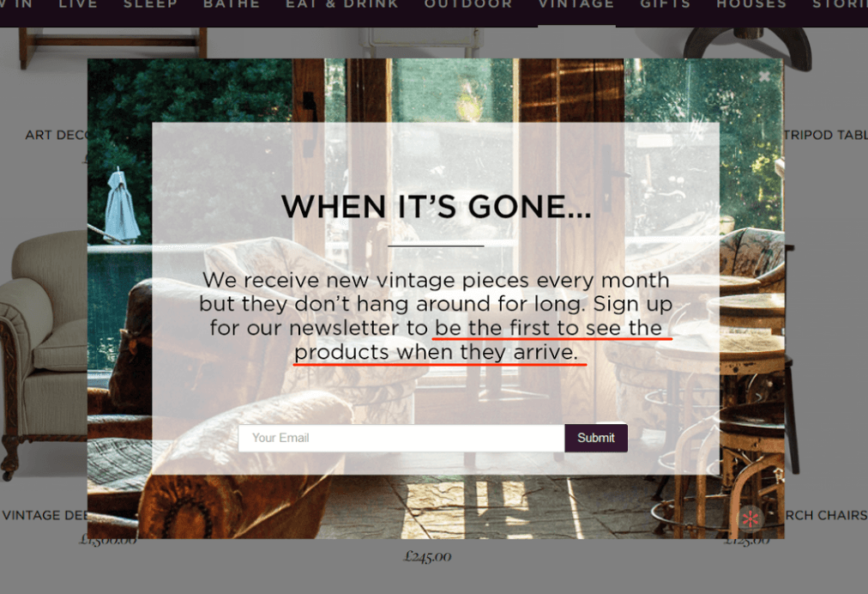Image resolution: width=868 pixels, height=594 pixels.
Task: Open the LIVE menu item
Action: click(x=78, y=4)
